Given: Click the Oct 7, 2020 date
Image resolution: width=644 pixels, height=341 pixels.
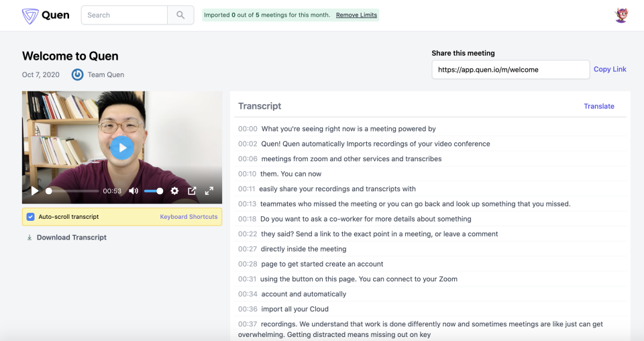Looking at the screenshot, I should [x=41, y=75].
